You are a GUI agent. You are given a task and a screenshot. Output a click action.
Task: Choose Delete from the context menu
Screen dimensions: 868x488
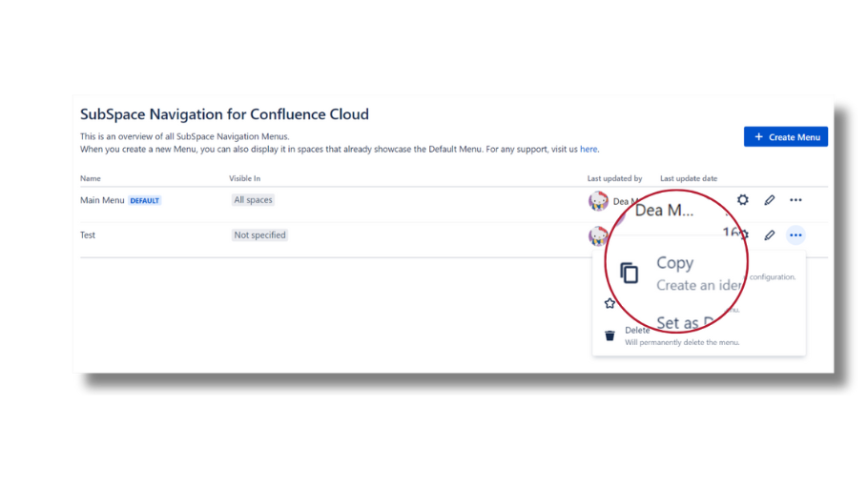637,331
